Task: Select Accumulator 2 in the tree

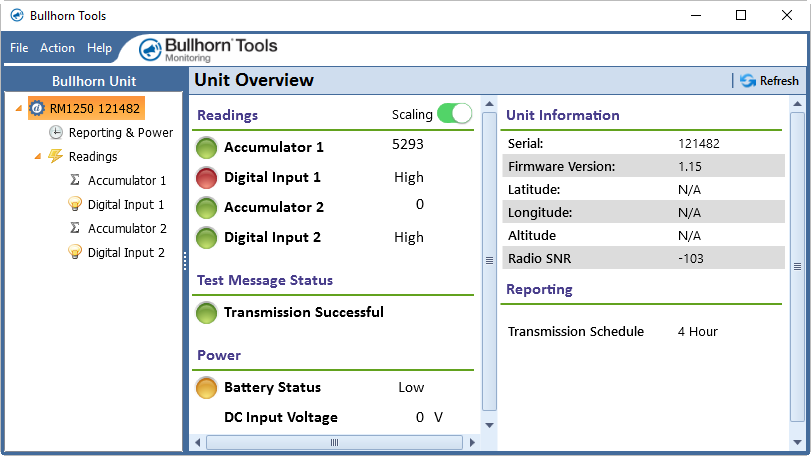Action: tap(127, 229)
